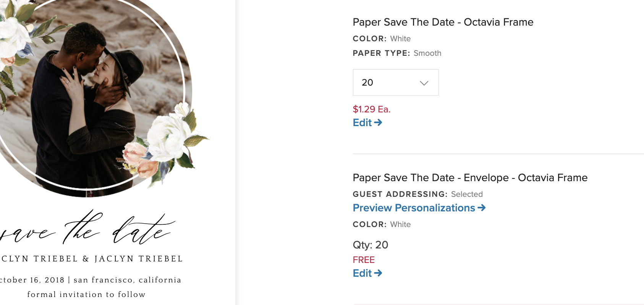
Task: Select the Envelope - Octavia Frame title
Action: [x=470, y=178]
